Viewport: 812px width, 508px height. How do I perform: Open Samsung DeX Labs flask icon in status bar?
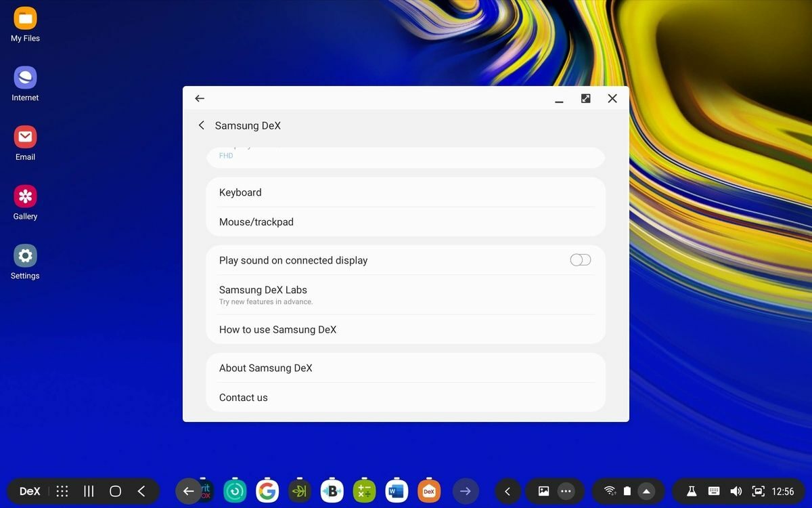pyautogui.click(x=692, y=491)
